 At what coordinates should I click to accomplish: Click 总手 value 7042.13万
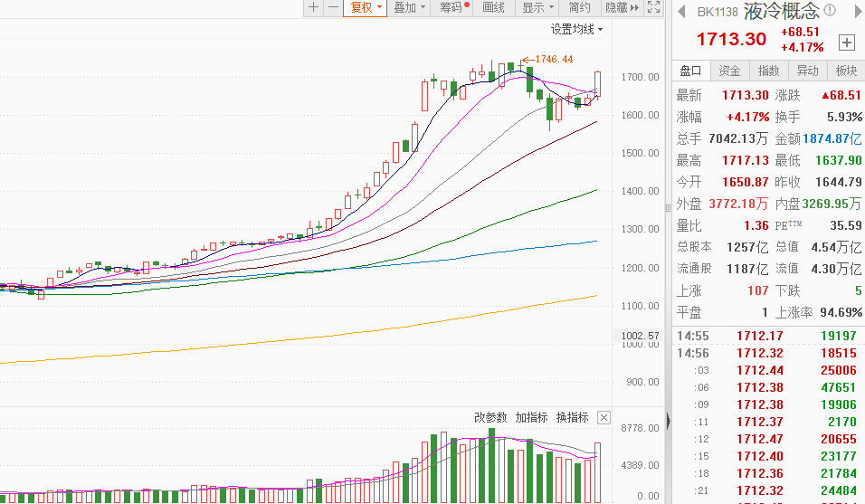[x=738, y=139]
